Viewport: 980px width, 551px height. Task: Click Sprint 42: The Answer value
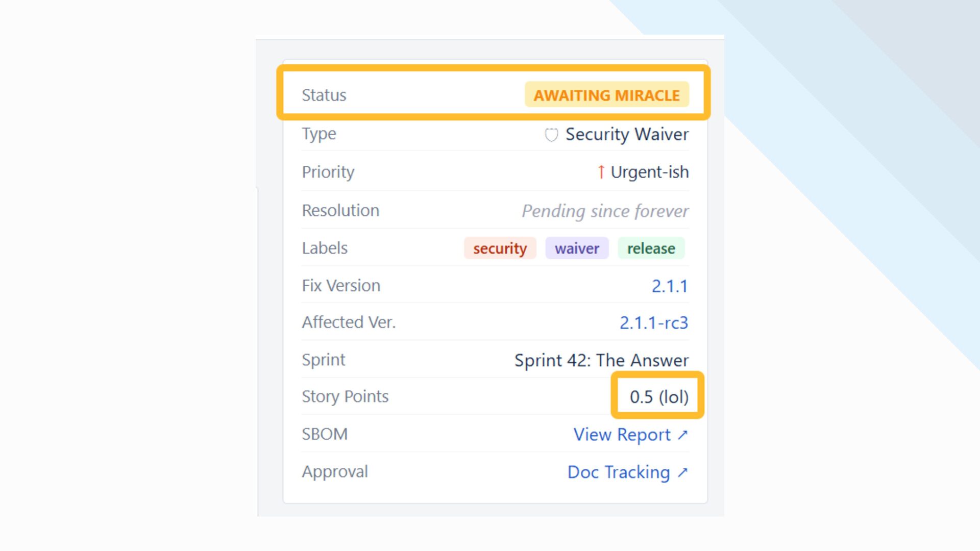[x=601, y=360]
